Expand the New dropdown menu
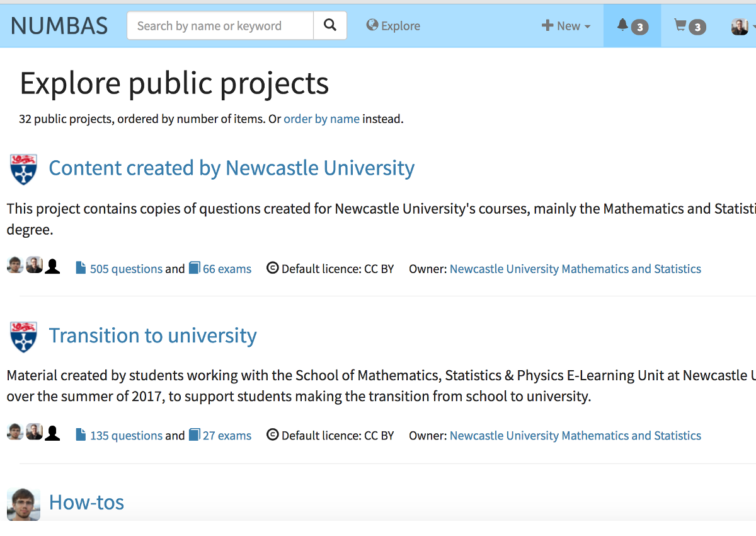Screen dimensions: 756x536 [566, 26]
